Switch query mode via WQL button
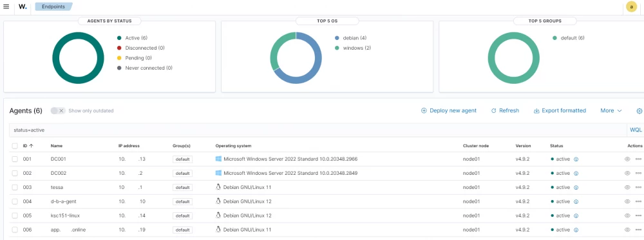Image resolution: width=644 pixels, height=240 pixels. [x=636, y=130]
